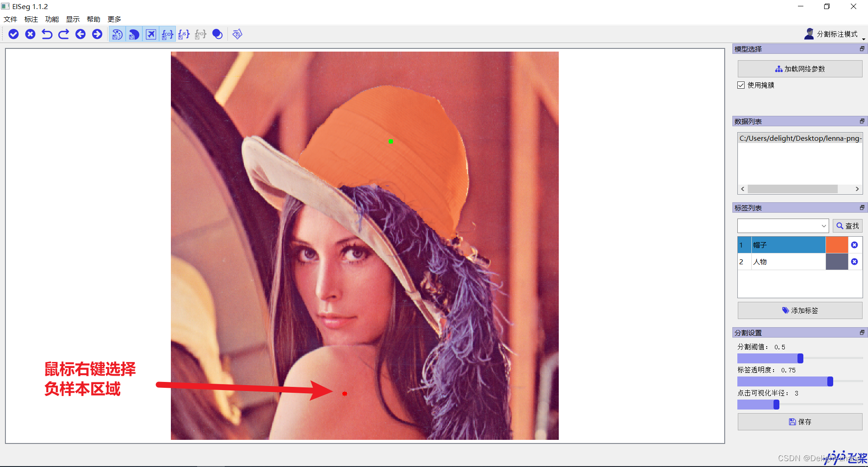The width and height of the screenshot is (868, 467).
Task: Toggle JSON format save icon
Action: click(x=184, y=34)
